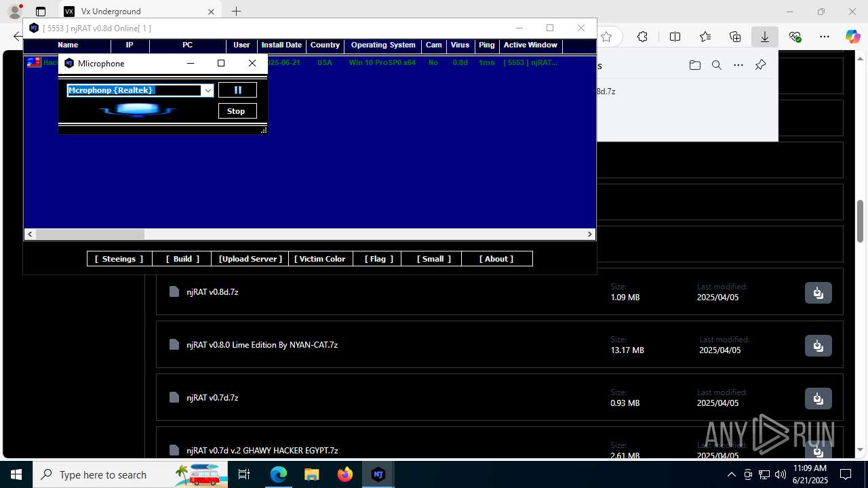Add page to favorites star icon
The width and height of the screenshot is (868, 488).
[x=607, y=37]
